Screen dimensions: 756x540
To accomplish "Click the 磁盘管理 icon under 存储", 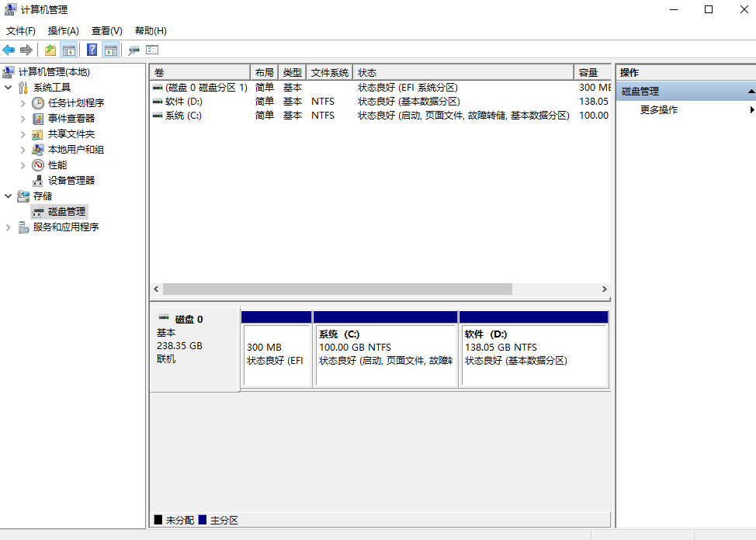I will click(x=37, y=211).
